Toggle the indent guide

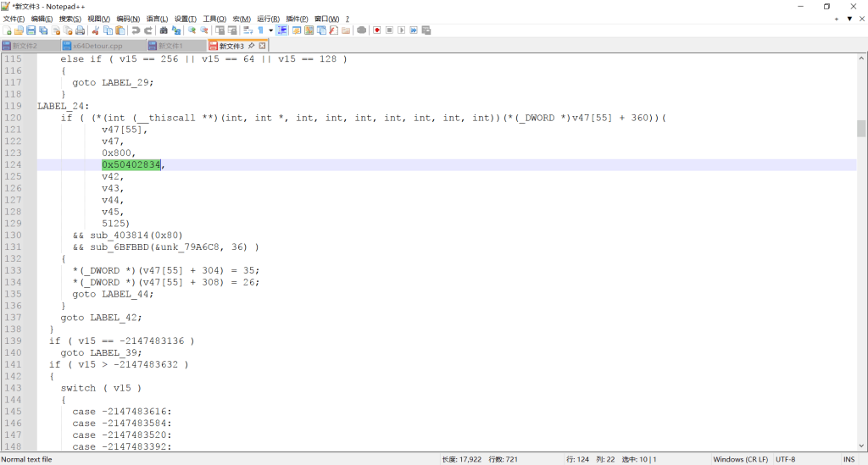(281, 30)
